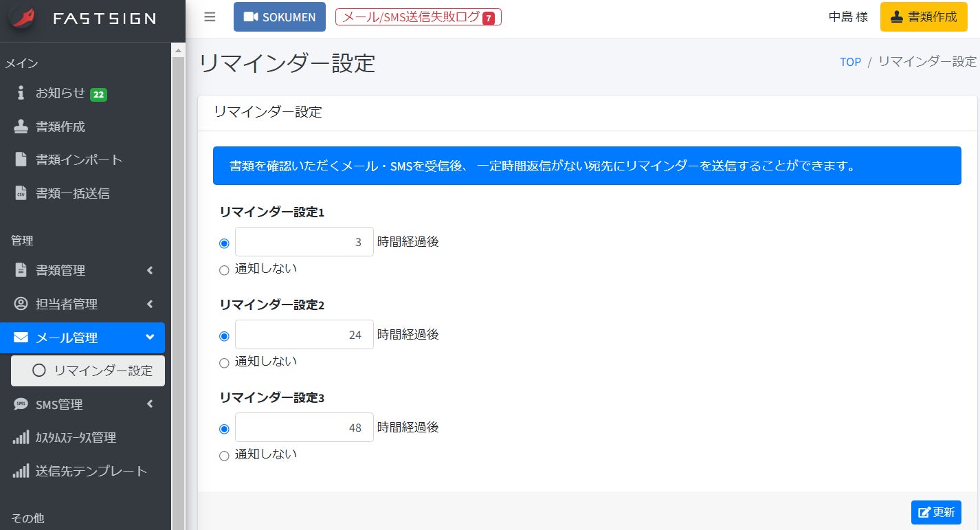Click the リマインダー設定3 label
The width and height of the screenshot is (980, 530).
tap(272, 397)
